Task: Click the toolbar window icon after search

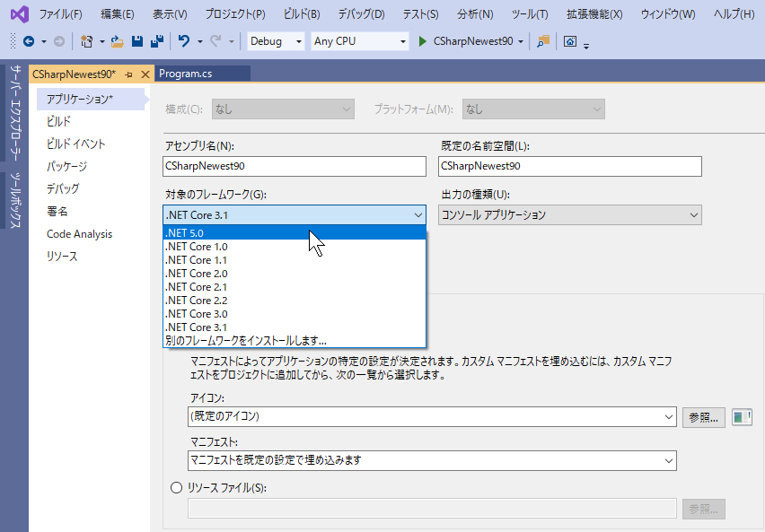Action: pyautogui.click(x=570, y=41)
